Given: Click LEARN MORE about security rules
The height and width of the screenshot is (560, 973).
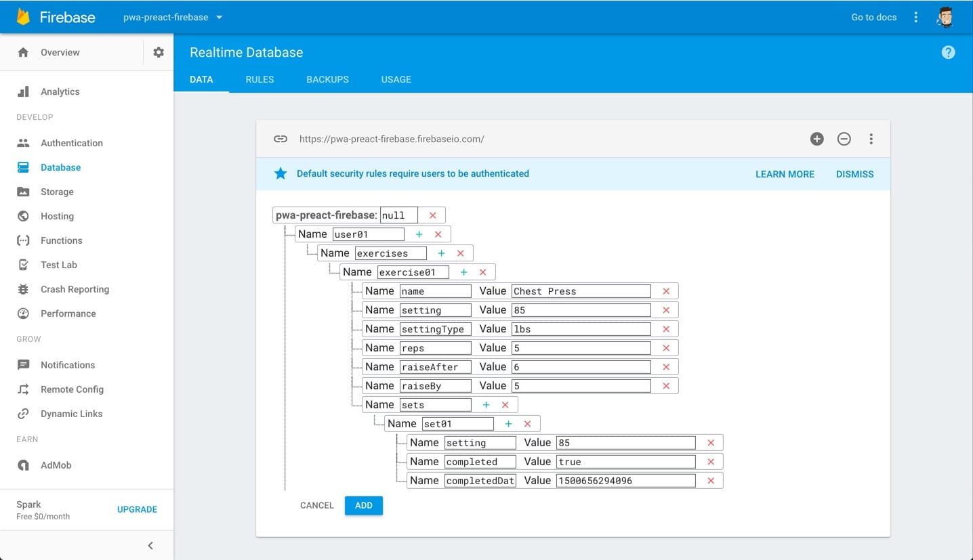Looking at the screenshot, I should pyautogui.click(x=785, y=174).
